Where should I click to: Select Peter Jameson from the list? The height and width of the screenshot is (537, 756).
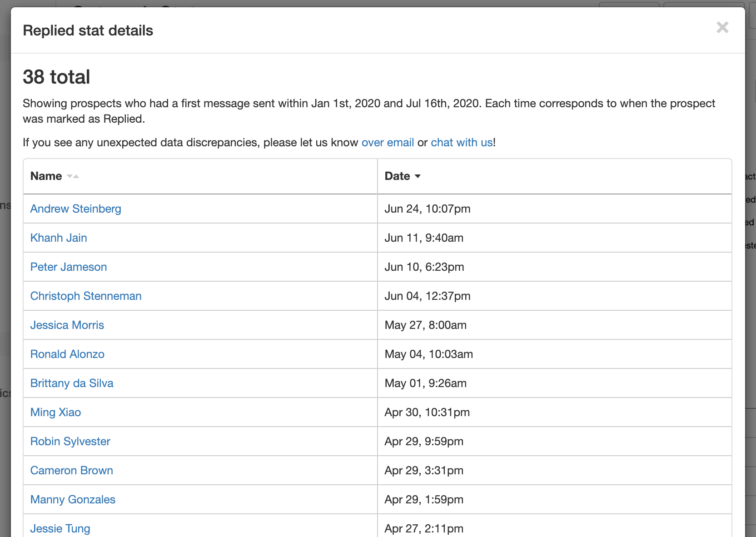pyautogui.click(x=69, y=267)
